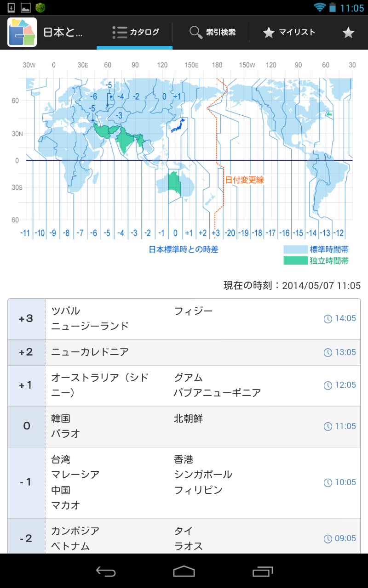Tap the battery status icon
Screen dimensions: 368x588
(332, 7)
